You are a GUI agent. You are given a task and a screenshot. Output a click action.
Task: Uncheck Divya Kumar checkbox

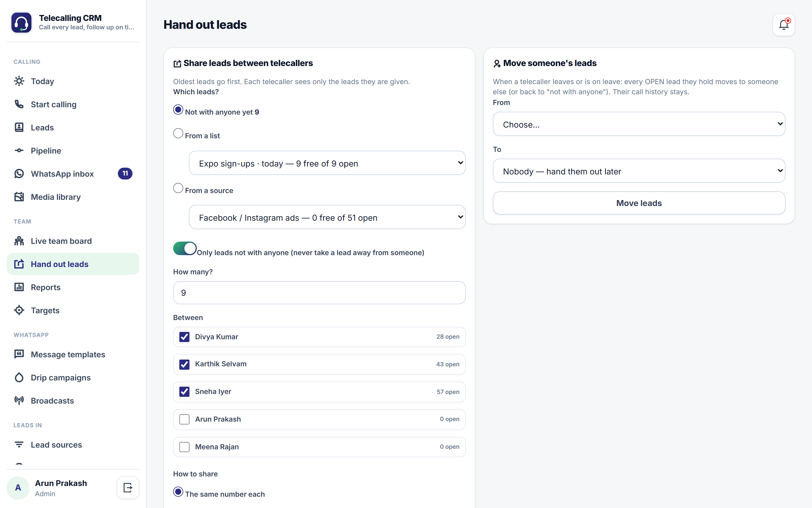184,337
